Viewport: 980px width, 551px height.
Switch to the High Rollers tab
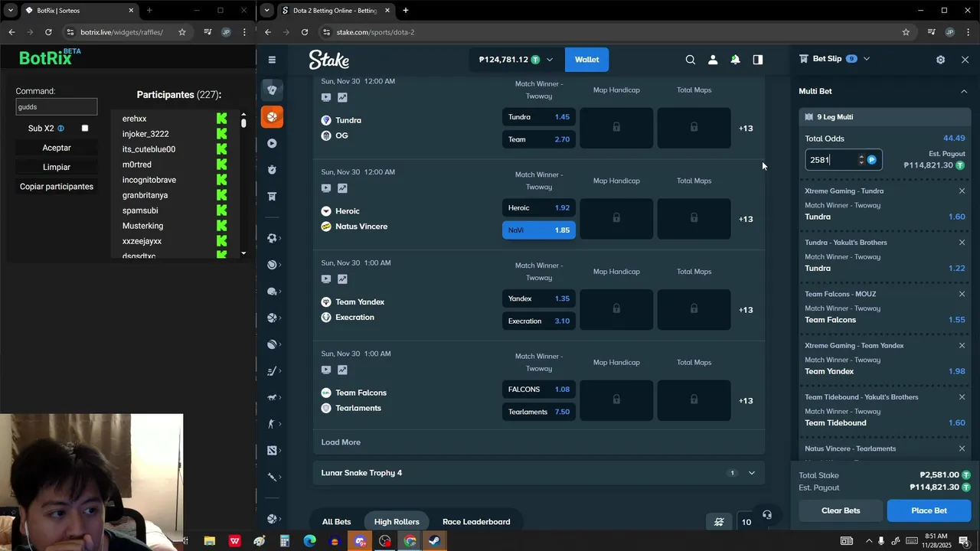pyautogui.click(x=397, y=522)
